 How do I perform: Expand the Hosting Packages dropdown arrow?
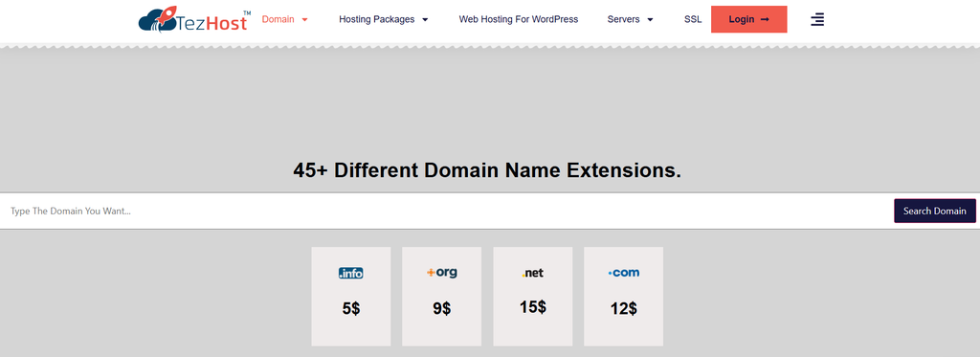click(425, 19)
